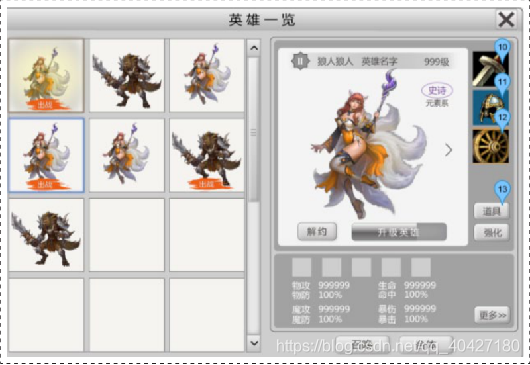Viewport: 530px width, 365px height.
Task: Select the yellow-highlighted fox hero card
Action: 46,75
